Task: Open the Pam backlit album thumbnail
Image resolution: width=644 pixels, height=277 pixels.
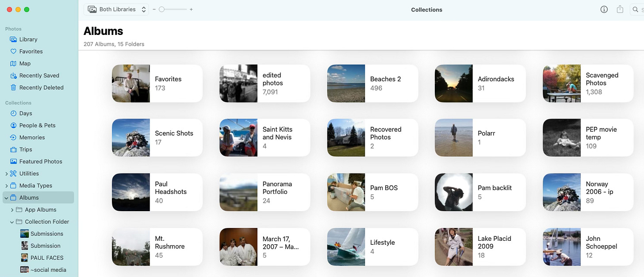Action: (454, 192)
